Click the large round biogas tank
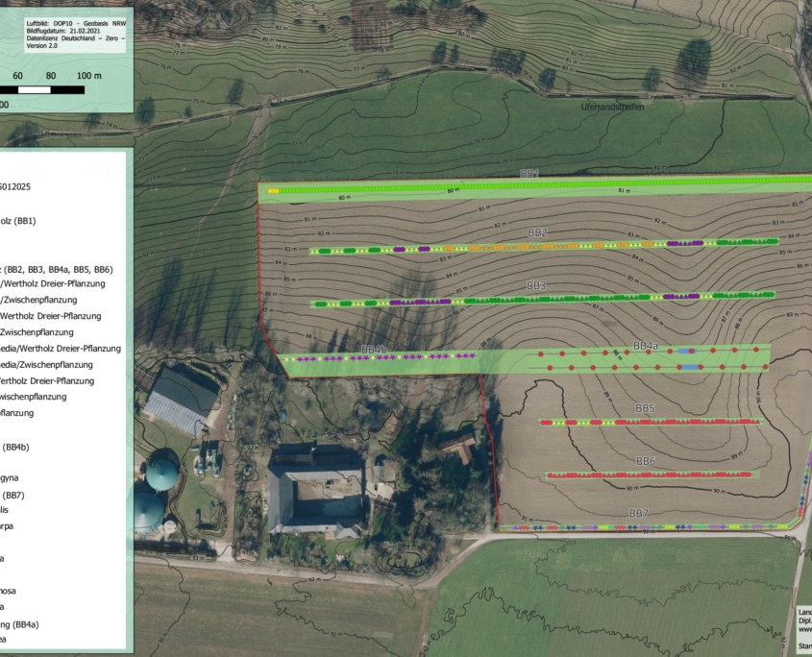812x657 pixels. (x=161, y=472)
